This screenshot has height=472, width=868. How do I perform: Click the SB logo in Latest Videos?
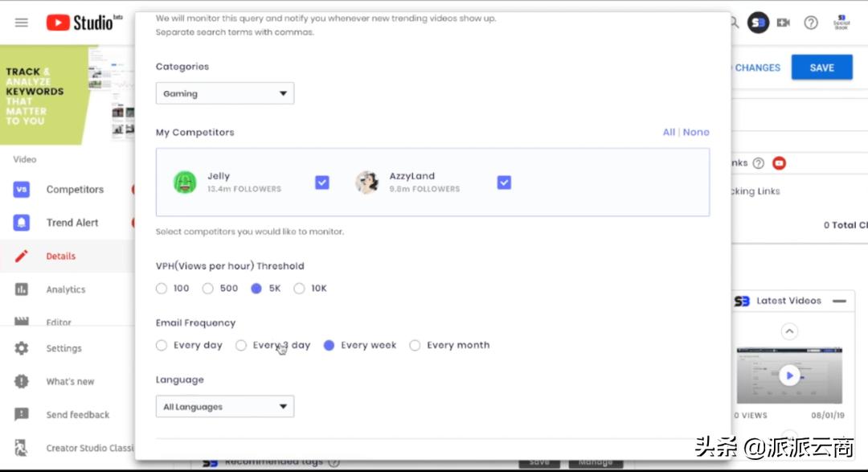(742, 301)
